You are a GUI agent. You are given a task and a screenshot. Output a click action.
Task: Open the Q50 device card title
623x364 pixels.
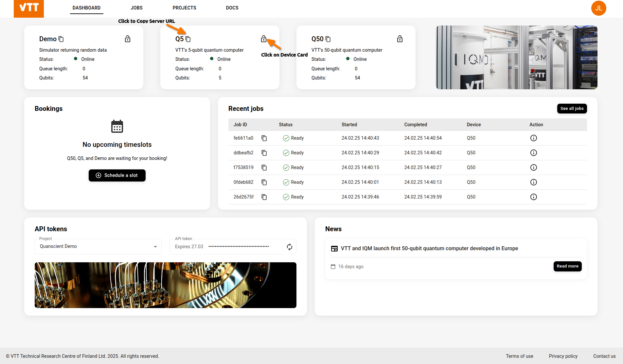pos(317,39)
